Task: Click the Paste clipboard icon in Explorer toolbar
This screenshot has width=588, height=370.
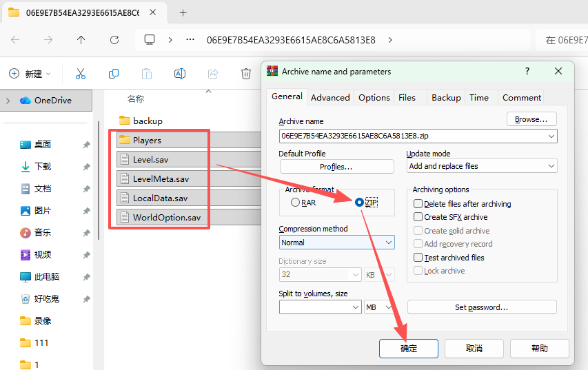Action: click(x=147, y=74)
